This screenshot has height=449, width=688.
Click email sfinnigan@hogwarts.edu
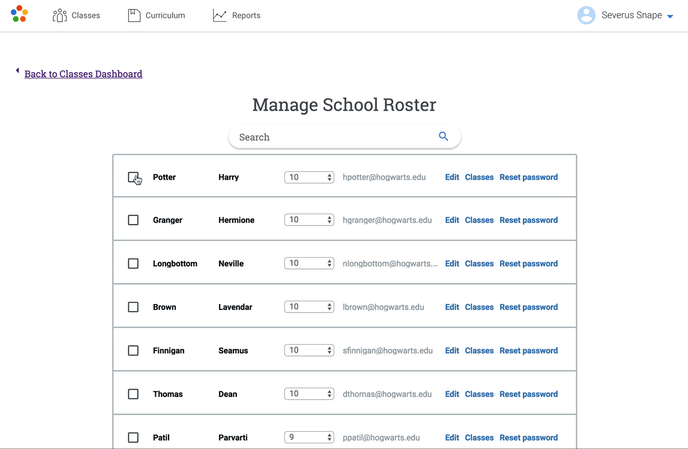pos(387,350)
